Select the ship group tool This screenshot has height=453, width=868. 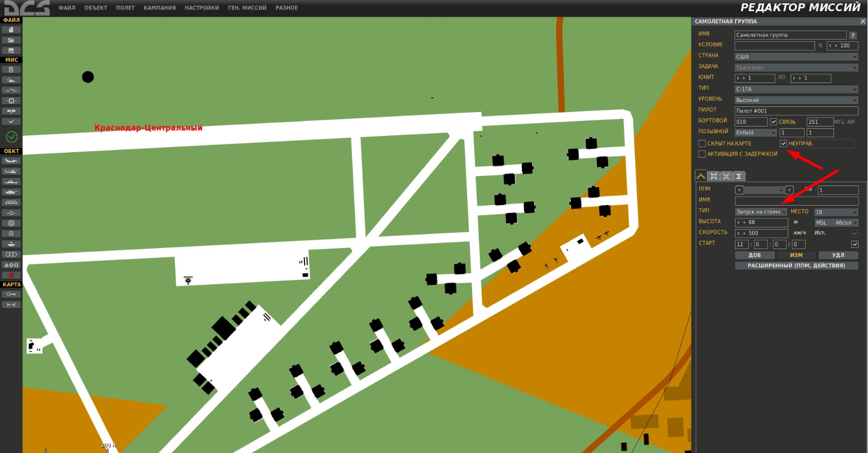pyautogui.click(x=11, y=182)
